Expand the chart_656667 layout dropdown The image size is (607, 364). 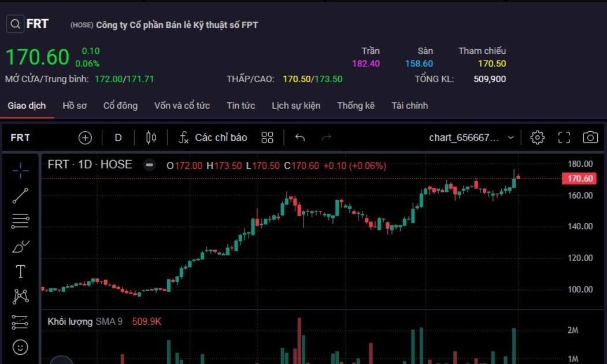click(510, 138)
